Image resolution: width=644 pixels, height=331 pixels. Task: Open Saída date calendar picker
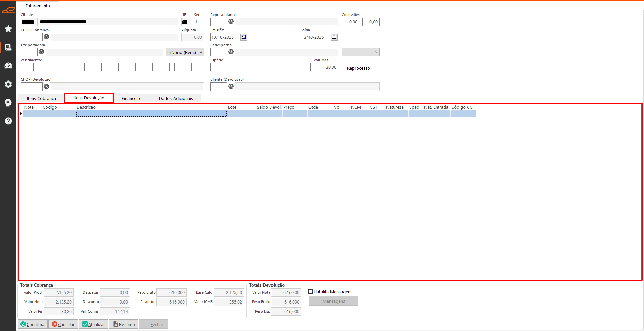pyautogui.click(x=334, y=37)
